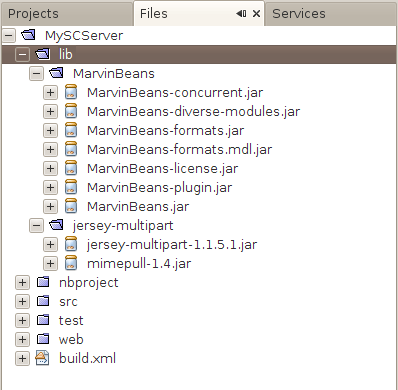Click jar icon of jersey-multipart-1.1.5.1.jar

pyautogui.click(x=71, y=245)
